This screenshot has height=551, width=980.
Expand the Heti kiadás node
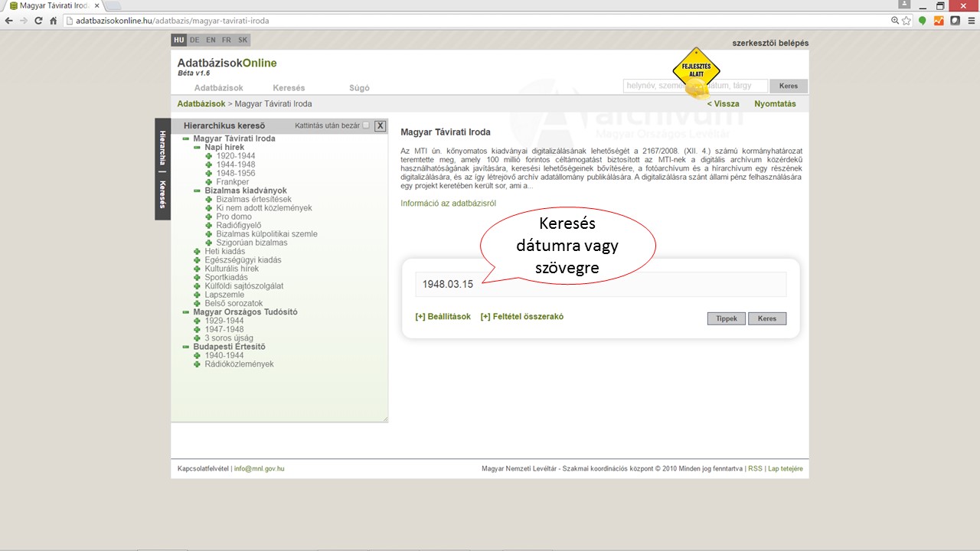pyautogui.click(x=197, y=251)
